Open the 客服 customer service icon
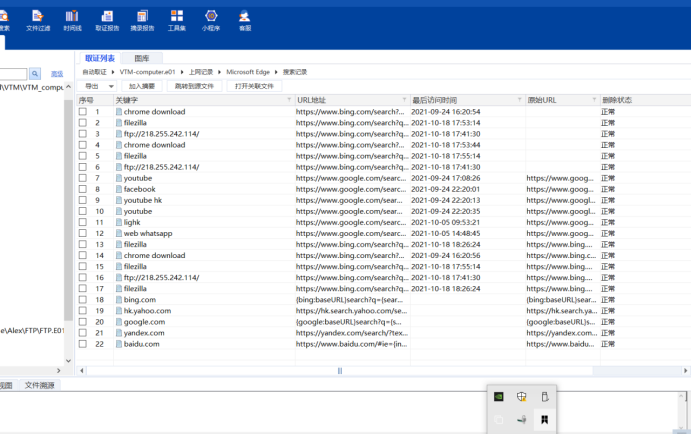The height and width of the screenshot is (435, 691). click(x=245, y=21)
